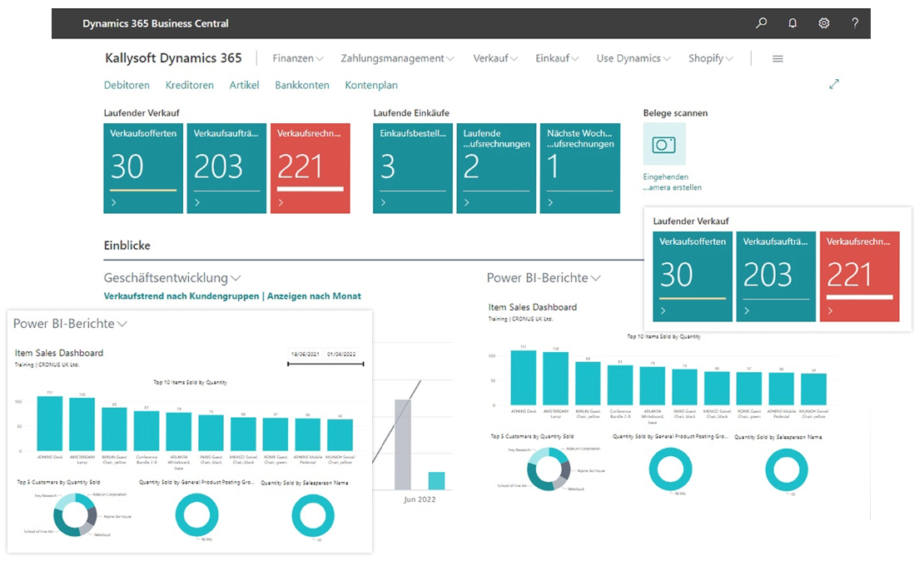
Task: Expand the Power BI-Berichte dropdown in main page
Action: 544,278
